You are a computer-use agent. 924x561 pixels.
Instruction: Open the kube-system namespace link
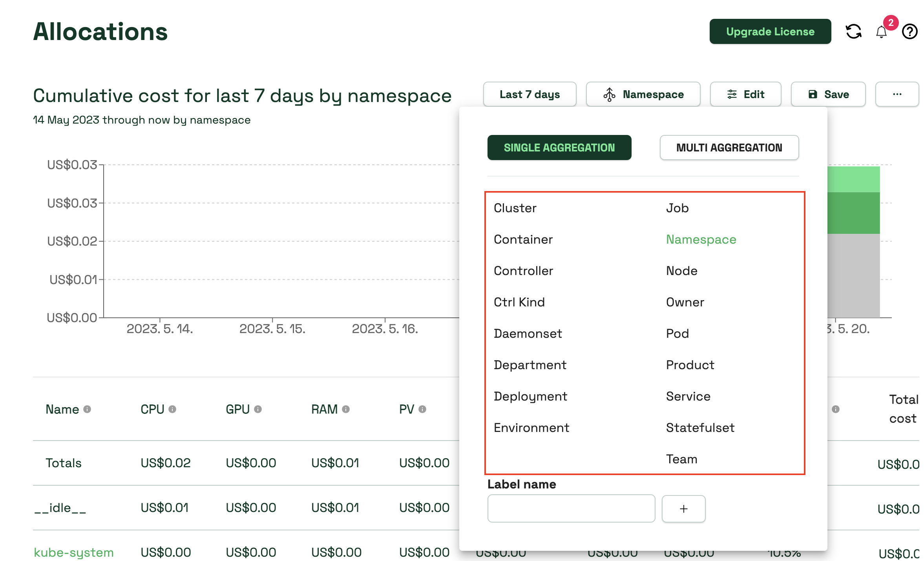(74, 552)
